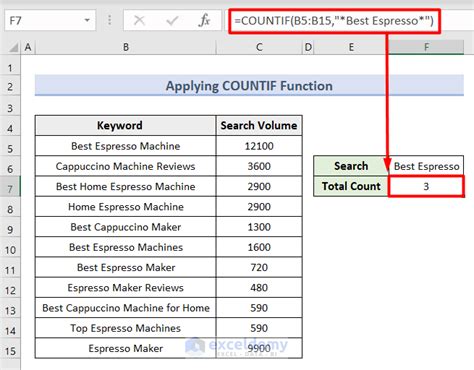Click the Select All corner triangle
Viewport: 474px width, 370px height.
[x=13, y=48]
